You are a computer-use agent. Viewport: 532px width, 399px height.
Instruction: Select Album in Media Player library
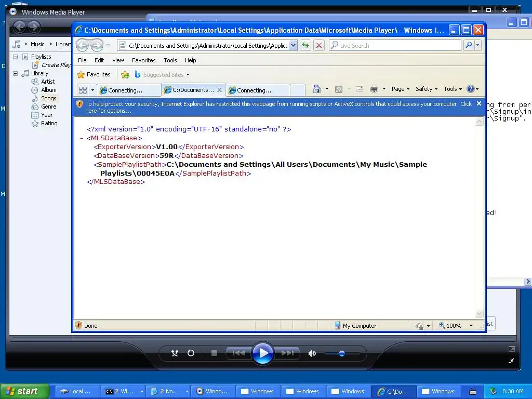click(x=48, y=90)
